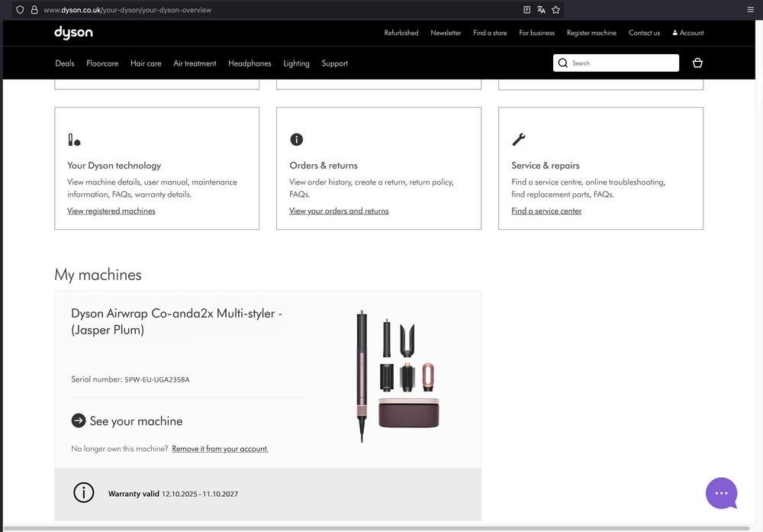Click the Dyson logo
The image size is (763, 532).
click(73, 33)
